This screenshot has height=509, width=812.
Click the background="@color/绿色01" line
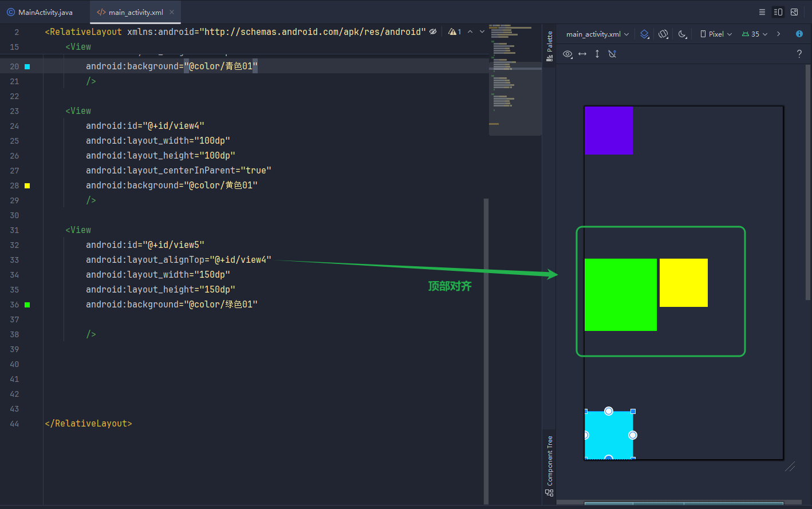tap(172, 305)
